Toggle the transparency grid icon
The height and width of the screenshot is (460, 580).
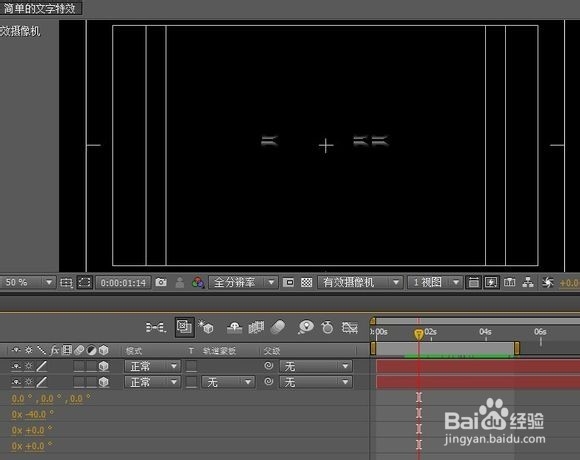click(x=306, y=283)
